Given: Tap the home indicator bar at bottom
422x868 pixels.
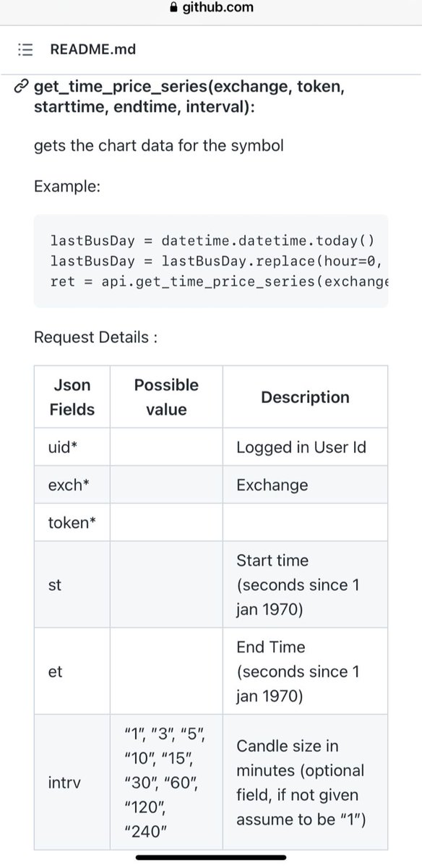Looking at the screenshot, I should point(210,859).
